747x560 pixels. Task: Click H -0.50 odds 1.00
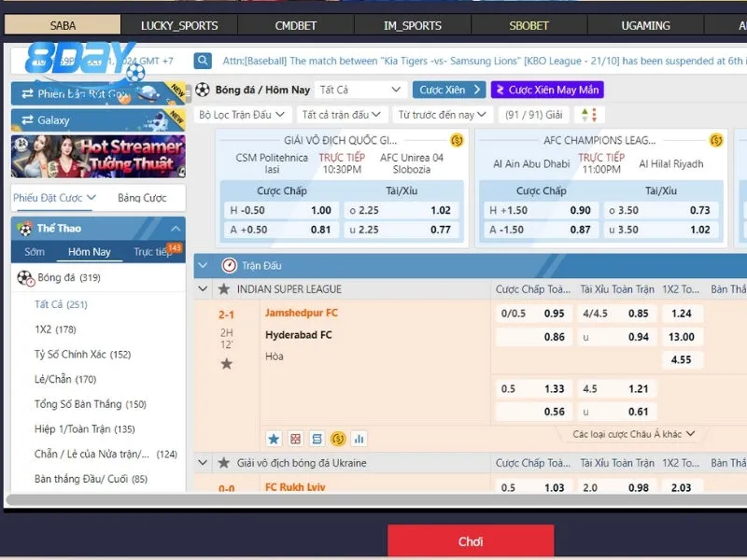281,210
